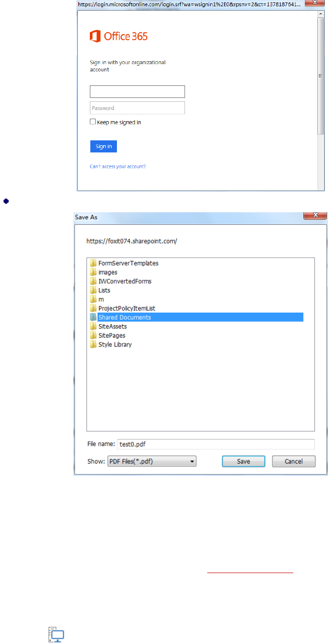The width and height of the screenshot is (328, 644).
Task: Click the FormServerTemplates folder icon
Action: click(93, 263)
